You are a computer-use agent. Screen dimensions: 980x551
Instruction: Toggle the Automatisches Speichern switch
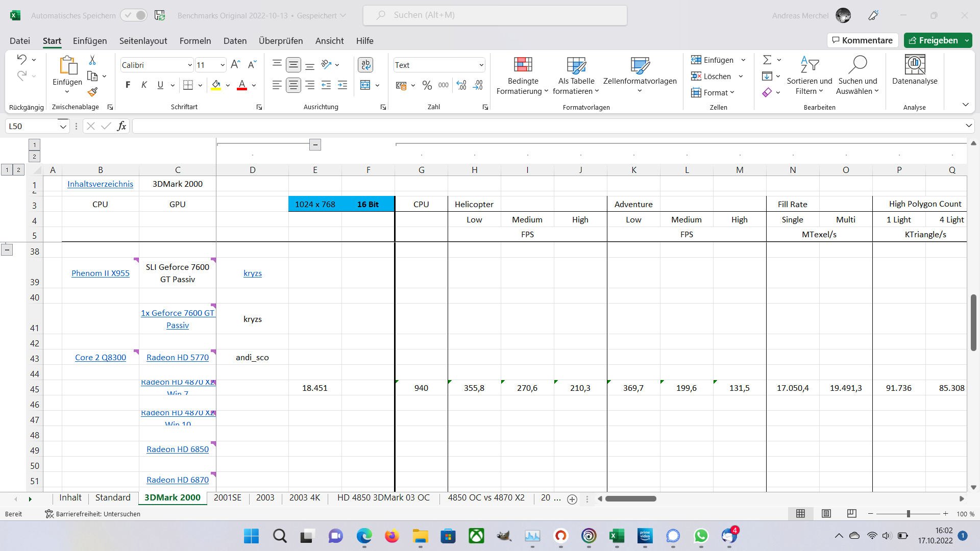pos(134,15)
